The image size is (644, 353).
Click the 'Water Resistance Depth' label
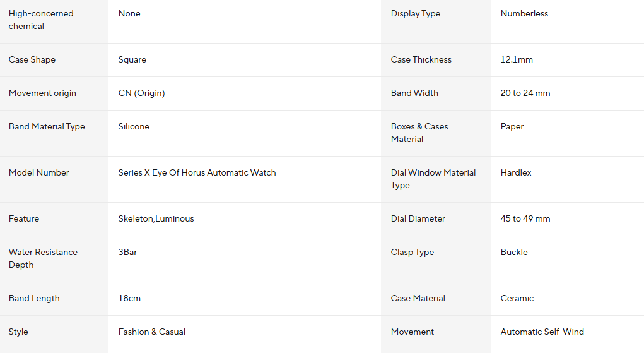[x=43, y=258]
